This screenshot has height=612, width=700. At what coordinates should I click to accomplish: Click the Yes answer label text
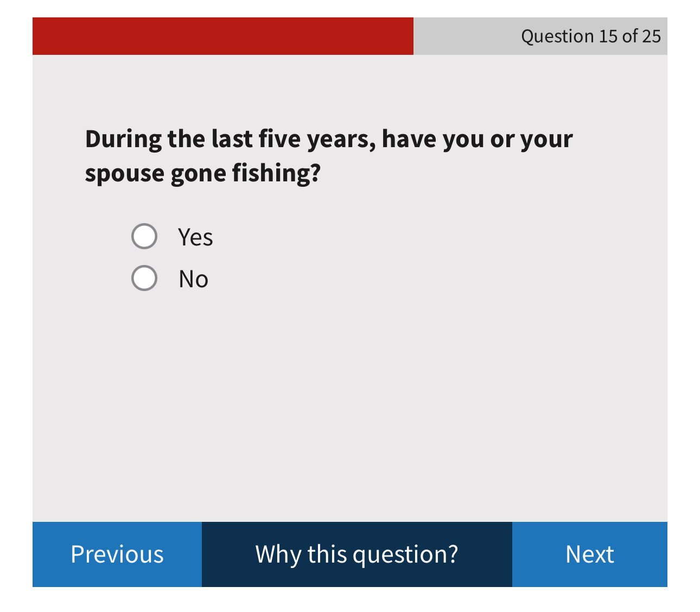pos(195,237)
